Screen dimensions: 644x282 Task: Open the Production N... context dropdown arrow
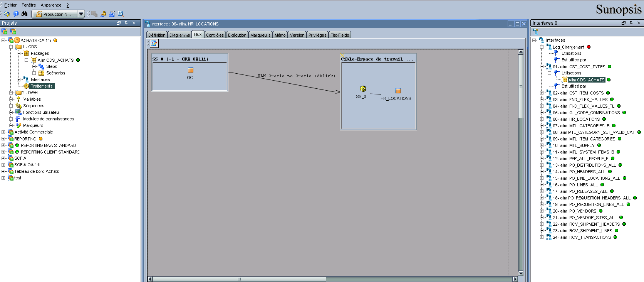(81, 14)
